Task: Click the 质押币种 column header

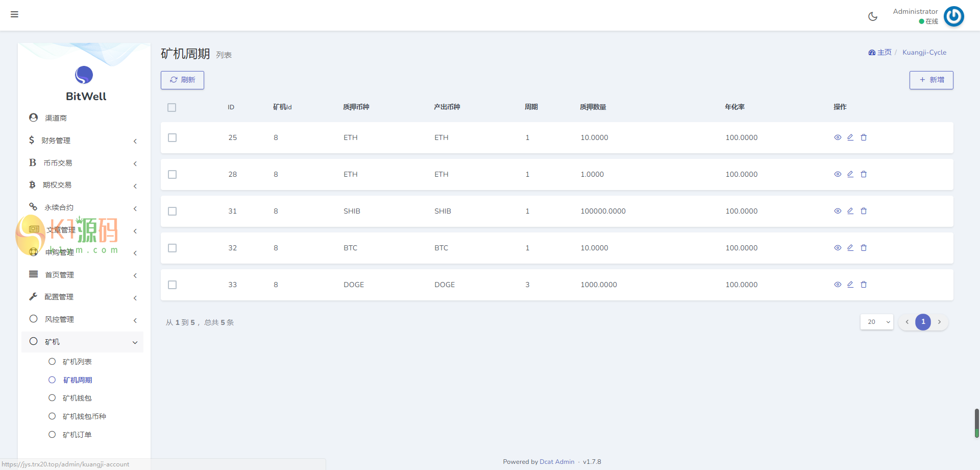Action: tap(356, 107)
